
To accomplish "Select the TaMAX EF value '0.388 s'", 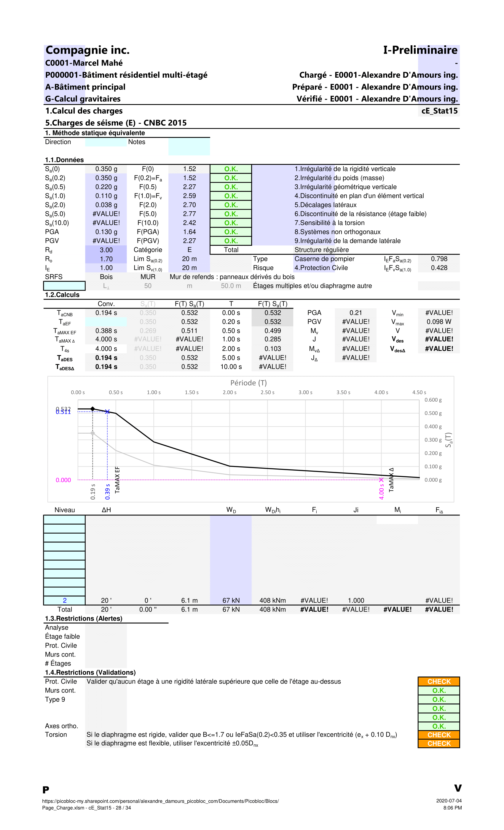I will pyautogui.click(x=106, y=331).
